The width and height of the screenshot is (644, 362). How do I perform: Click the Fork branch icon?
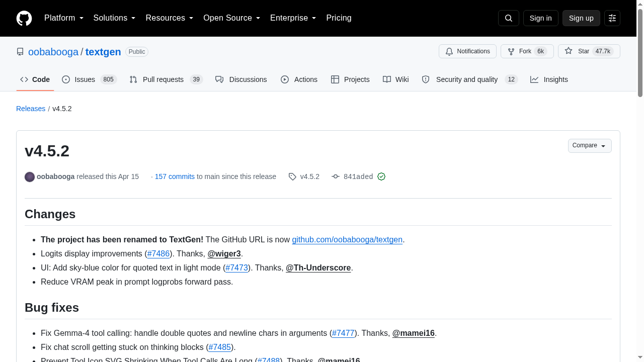pos(511,51)
